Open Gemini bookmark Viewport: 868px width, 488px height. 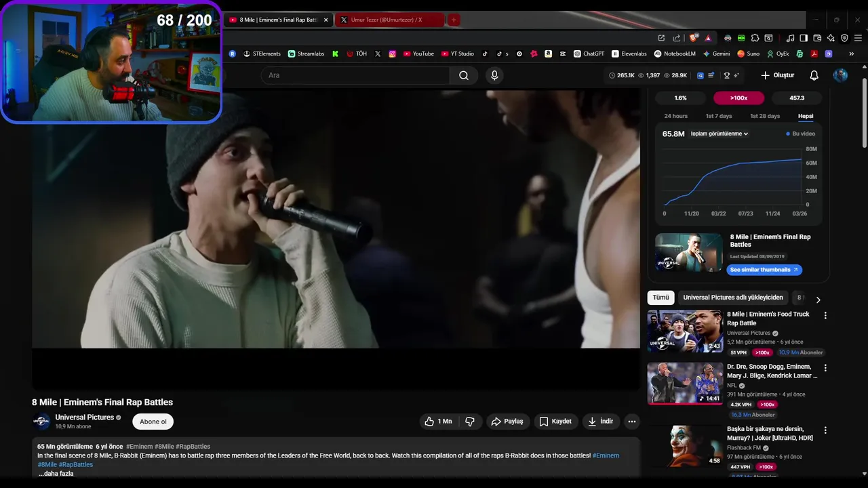(716, 54)
